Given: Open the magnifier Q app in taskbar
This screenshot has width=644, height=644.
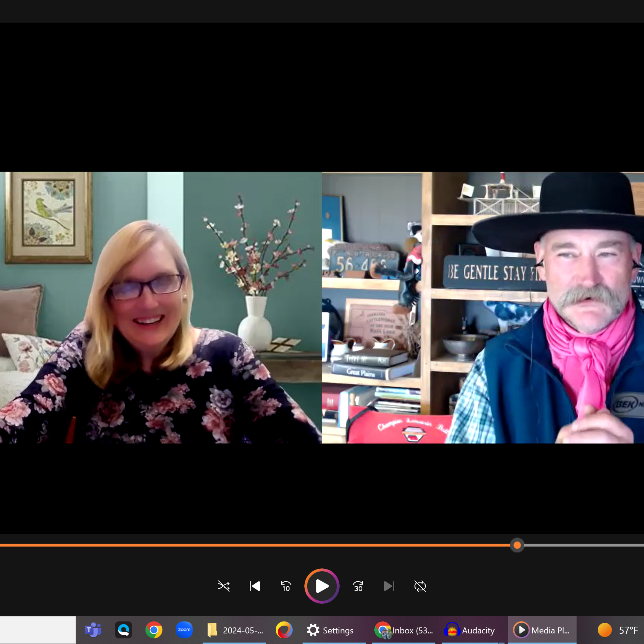Looking at the screenshot, I should 123,630.
